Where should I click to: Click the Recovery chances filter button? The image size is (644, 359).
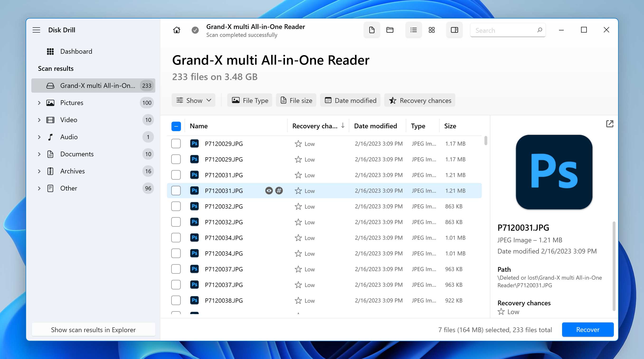419,100
